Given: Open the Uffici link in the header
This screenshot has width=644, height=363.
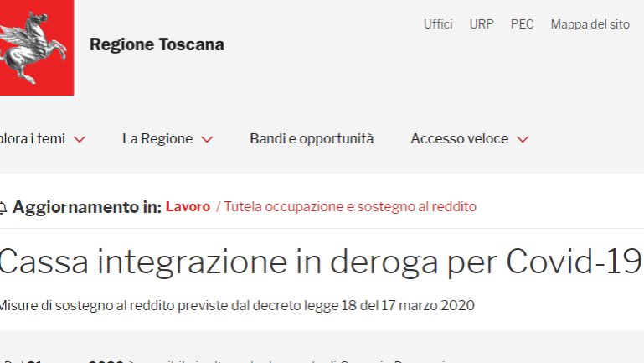Looking at the screenshot, I should pyautogui.click(x=438, y=24).
